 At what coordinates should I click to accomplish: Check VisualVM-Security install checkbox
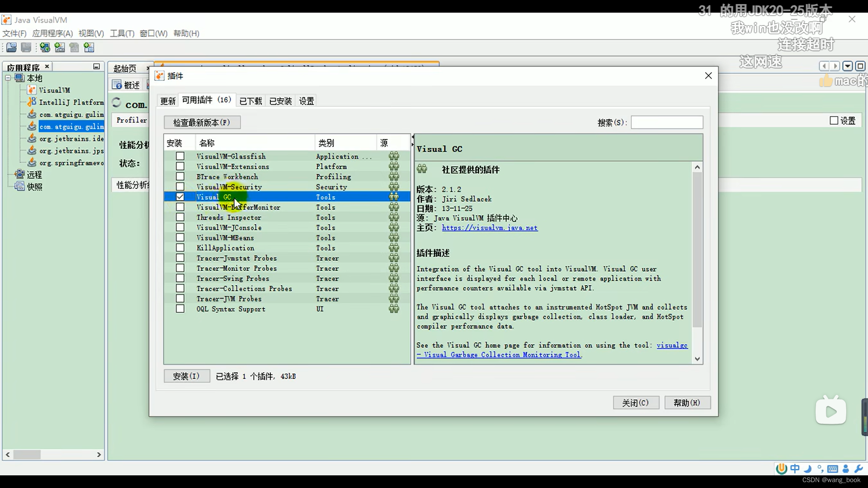point(180,187)
